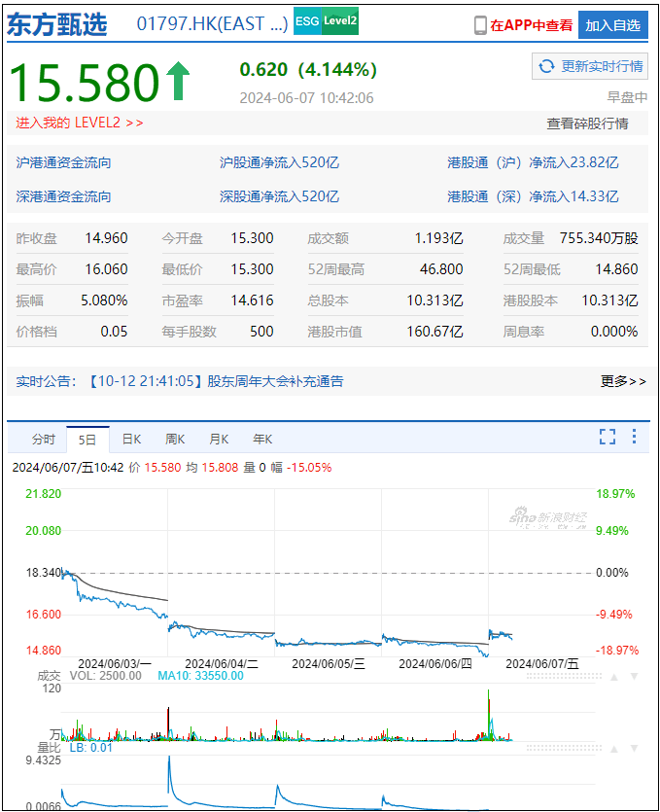
Task: Click the 昨收盘 value 14.960
Action: [106, 238]
